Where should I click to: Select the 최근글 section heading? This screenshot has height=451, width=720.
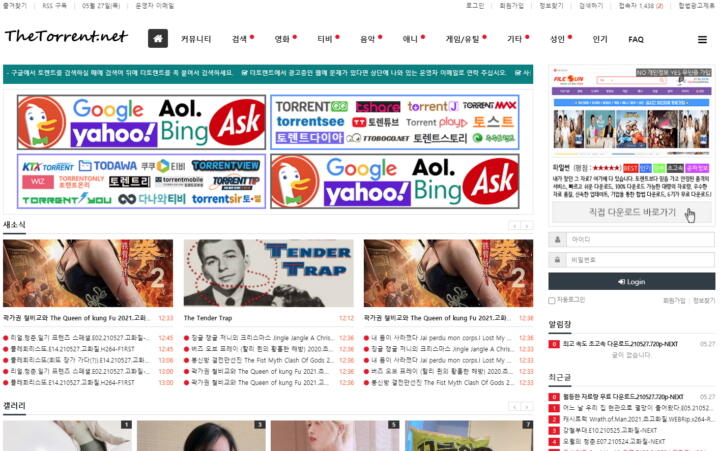click(x=560, y=377)
